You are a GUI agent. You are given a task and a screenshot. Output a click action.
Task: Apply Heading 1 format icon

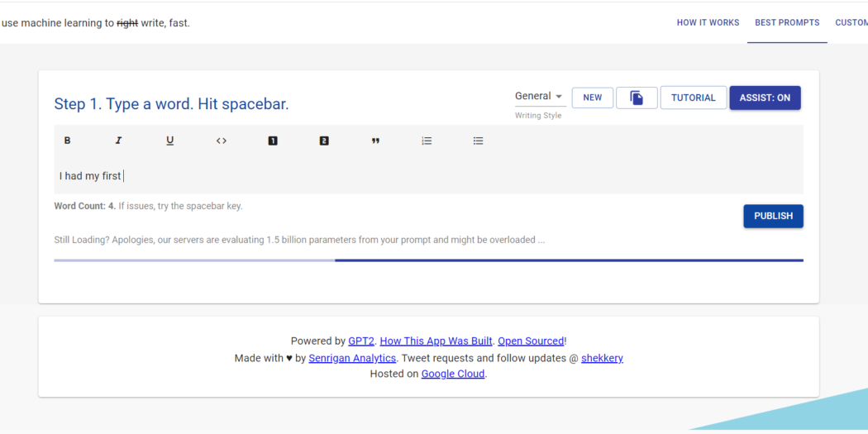[x=272, y=141]
